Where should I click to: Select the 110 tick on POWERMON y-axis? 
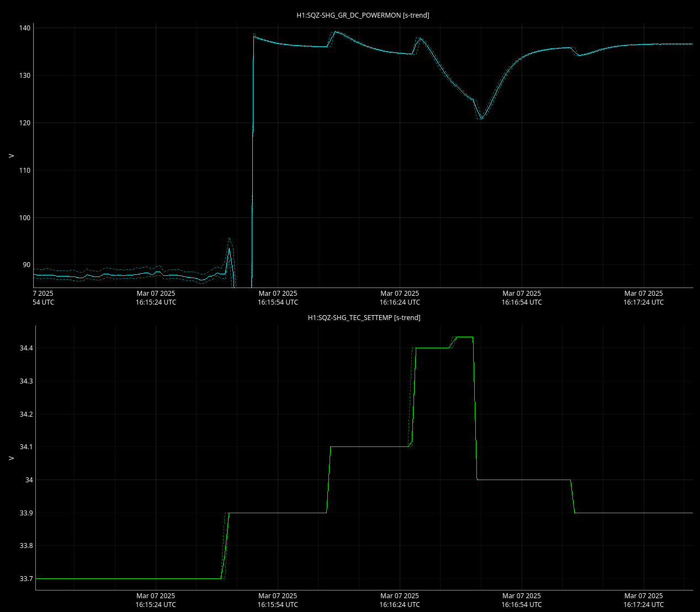pos(25,171)
